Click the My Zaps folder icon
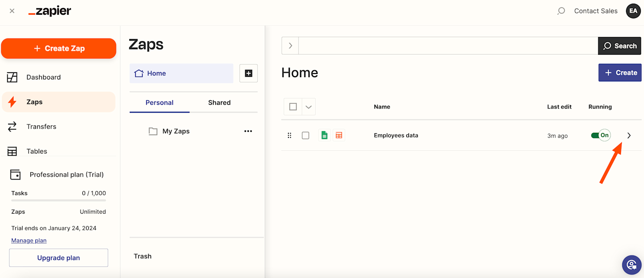The height and width of the screenshot is (278, 644). tap(153, 131)
